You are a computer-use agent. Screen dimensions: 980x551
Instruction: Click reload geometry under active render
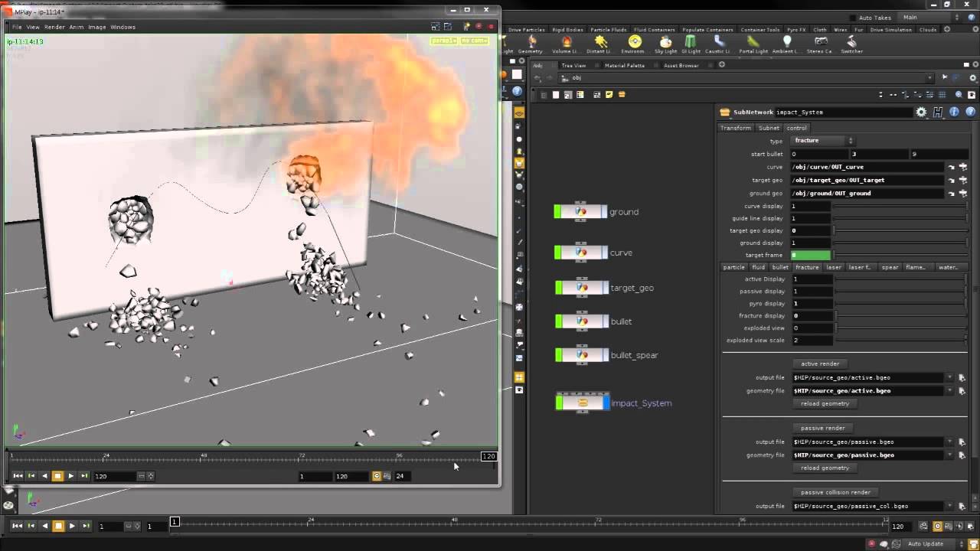click(825, 403)
